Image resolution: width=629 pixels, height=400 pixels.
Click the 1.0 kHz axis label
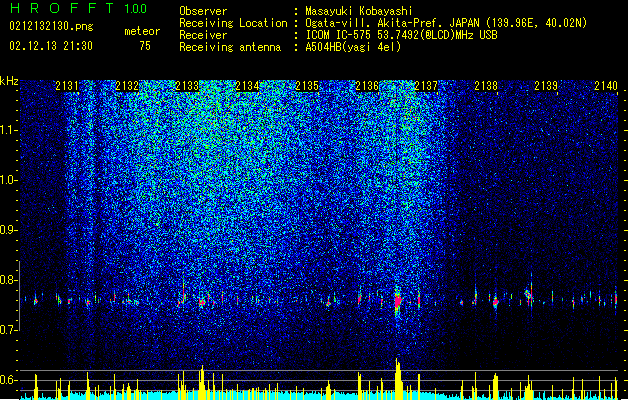pos(8,180)
